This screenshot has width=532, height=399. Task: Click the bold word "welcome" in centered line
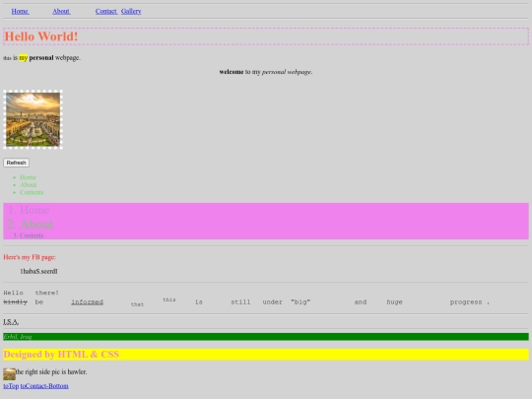coord(232,72)
